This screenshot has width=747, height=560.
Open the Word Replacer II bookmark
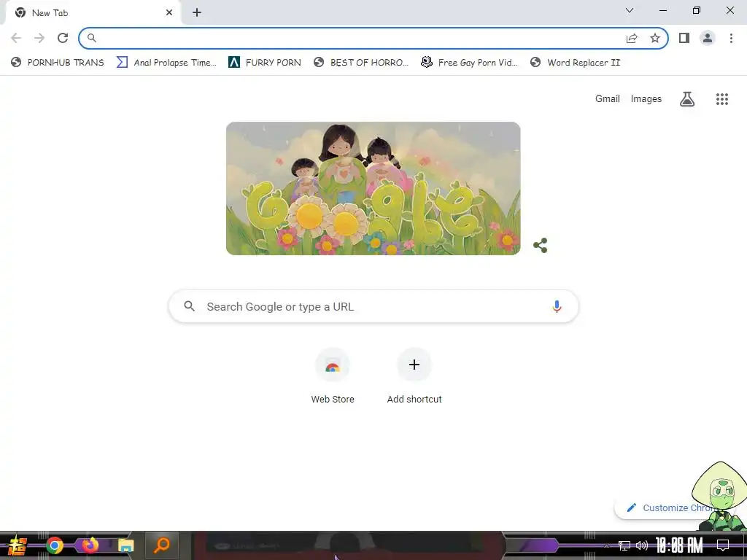[575, 63]
